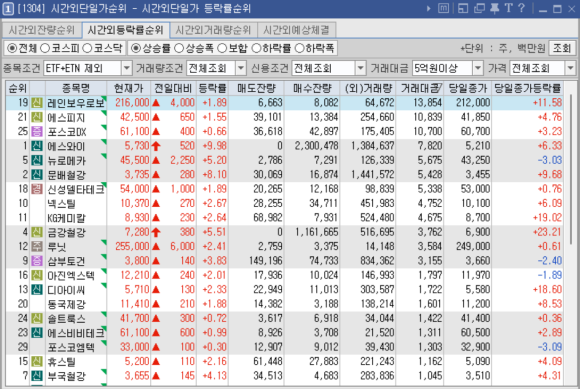Select the 보합 radio button
Image resolution: width=580 pixels, height=389 pixels.
(232, 48)
